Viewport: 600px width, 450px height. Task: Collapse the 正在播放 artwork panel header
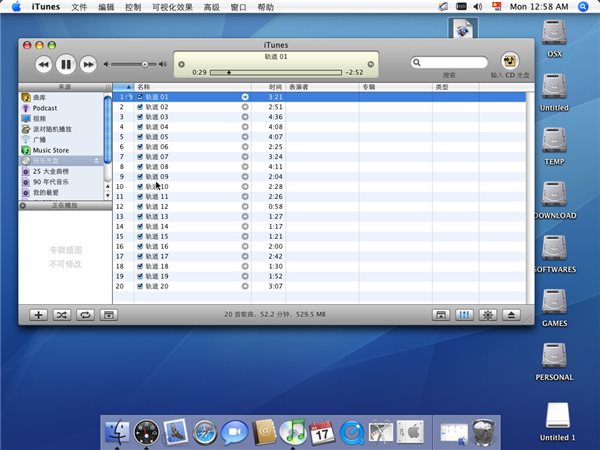click(23, 205)
